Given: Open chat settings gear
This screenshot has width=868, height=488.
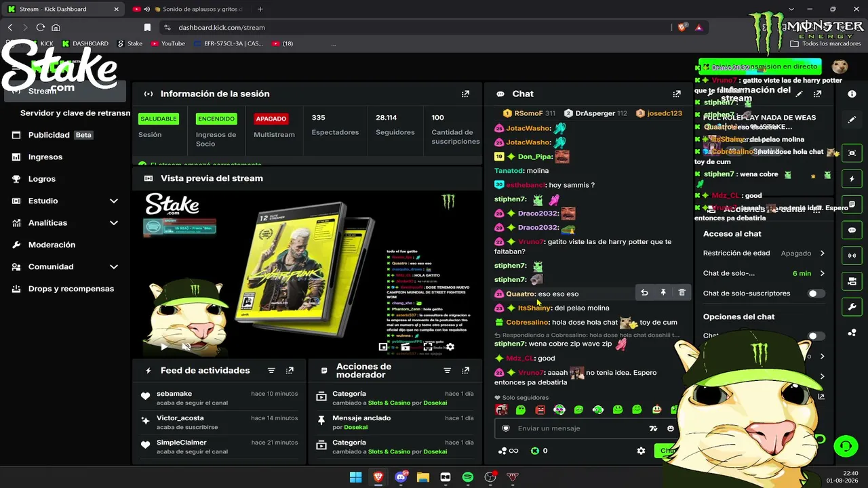Looking at the screenshot, I should (641, 451).
